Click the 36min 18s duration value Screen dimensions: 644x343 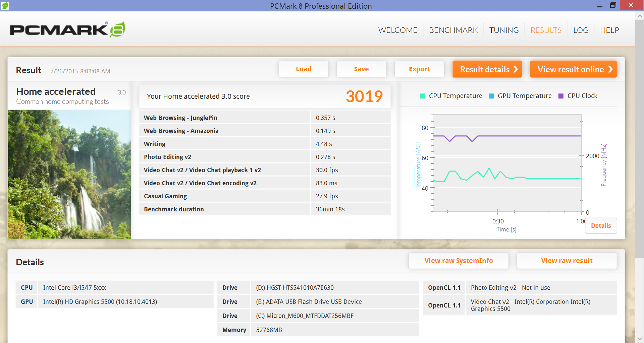pyautogui.click(x=330, y=209)
